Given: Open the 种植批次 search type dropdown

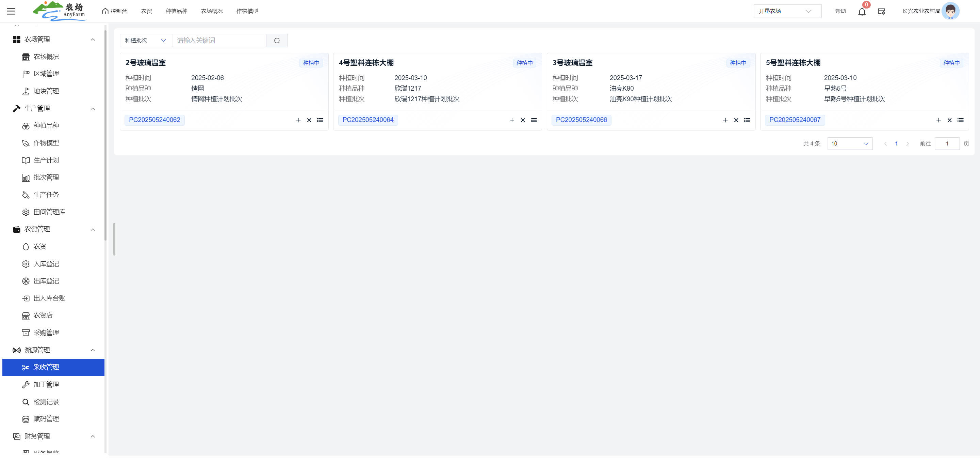Looking at the screenshot, I should (145, 40).
